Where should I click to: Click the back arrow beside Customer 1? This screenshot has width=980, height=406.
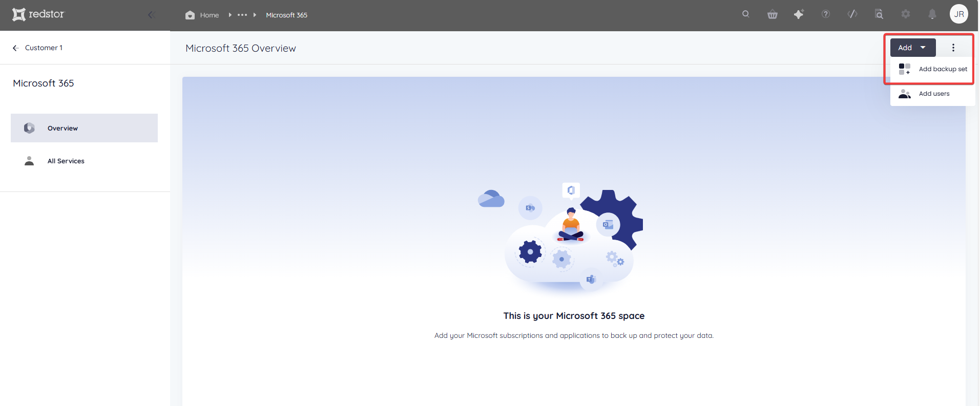pyautogui.click(x=15, y=48)
